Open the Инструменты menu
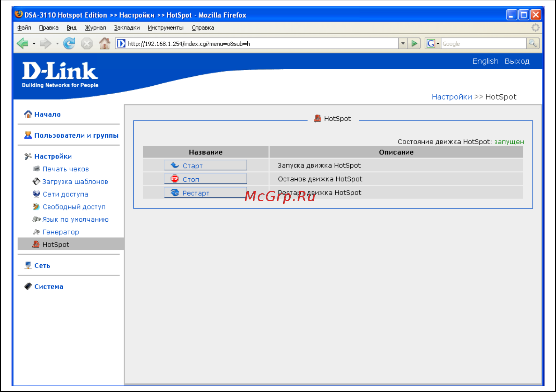The width and height of the screenshot is (556, 392). coord(165,28)
